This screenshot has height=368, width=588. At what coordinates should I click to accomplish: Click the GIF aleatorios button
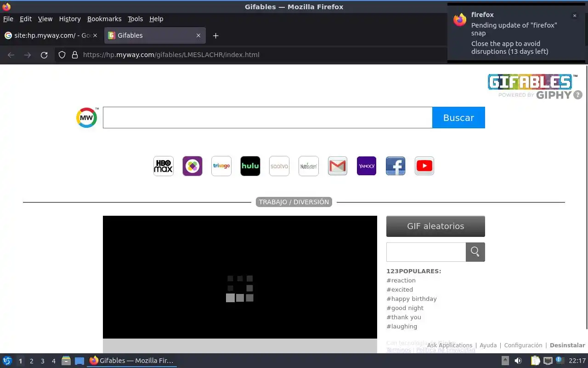point(435,226)
